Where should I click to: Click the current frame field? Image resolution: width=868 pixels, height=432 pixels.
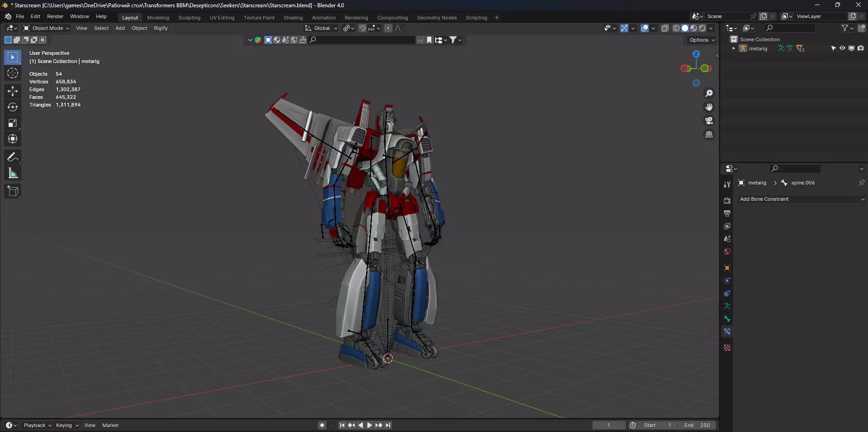[x=609, y=425]
